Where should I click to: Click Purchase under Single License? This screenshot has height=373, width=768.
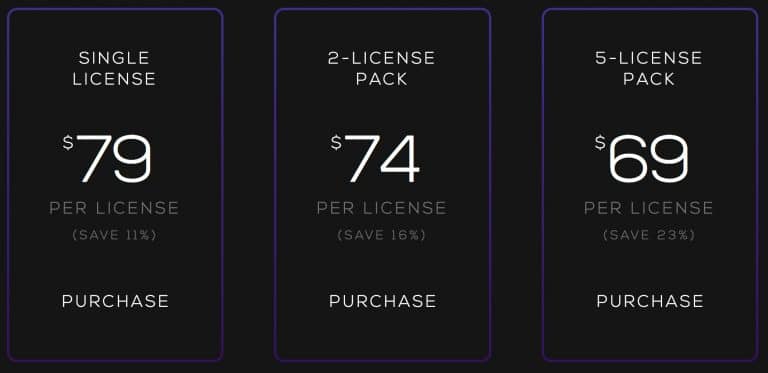pos(115,301)
